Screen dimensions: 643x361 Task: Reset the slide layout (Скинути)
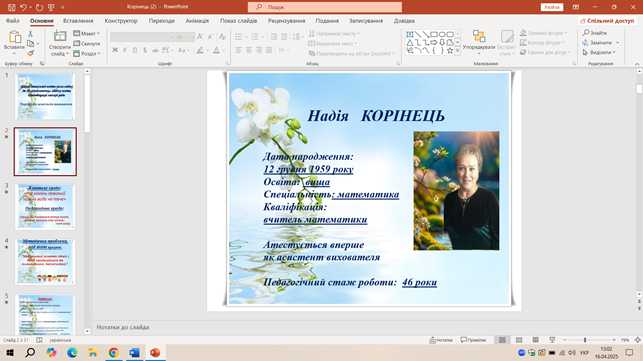87,43
